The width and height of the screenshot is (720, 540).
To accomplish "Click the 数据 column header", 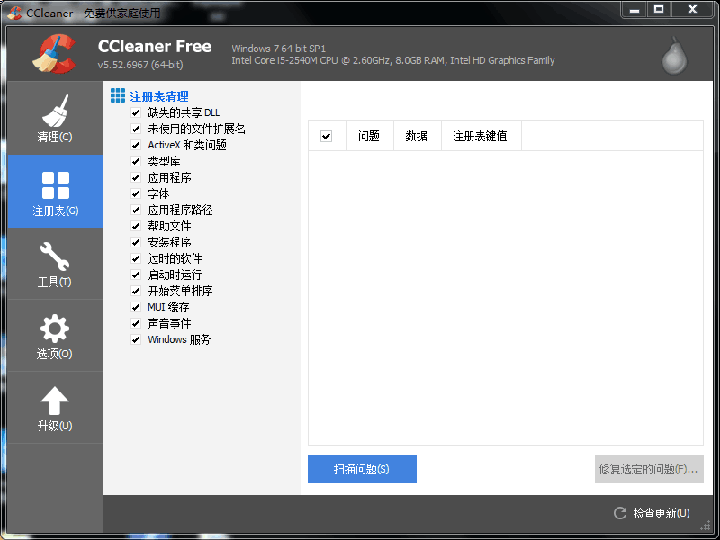I will pos(417,136).
